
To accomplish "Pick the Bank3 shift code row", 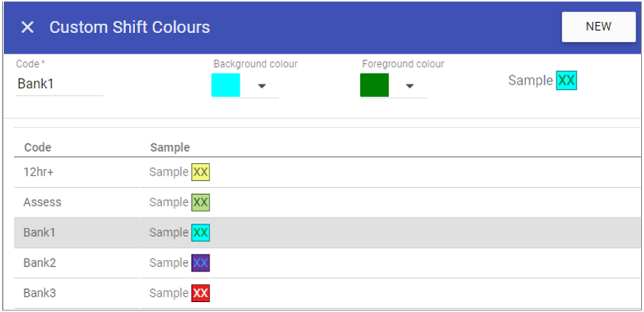I will [x=39, y=293].
